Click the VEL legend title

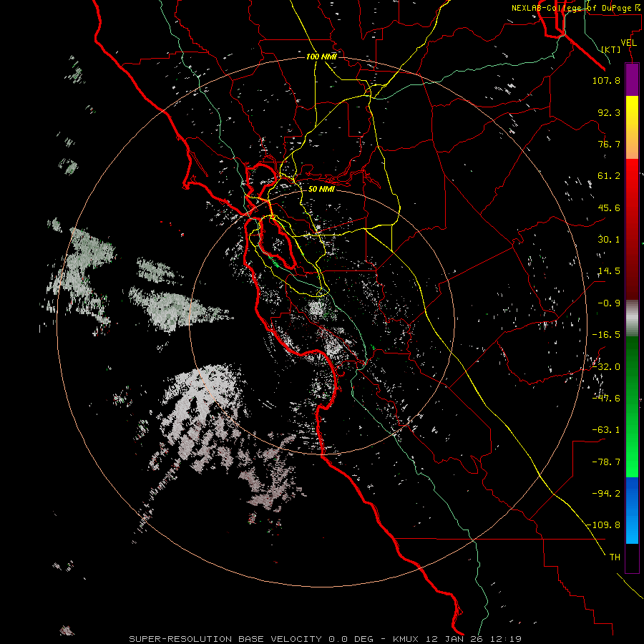pos(628,43)
